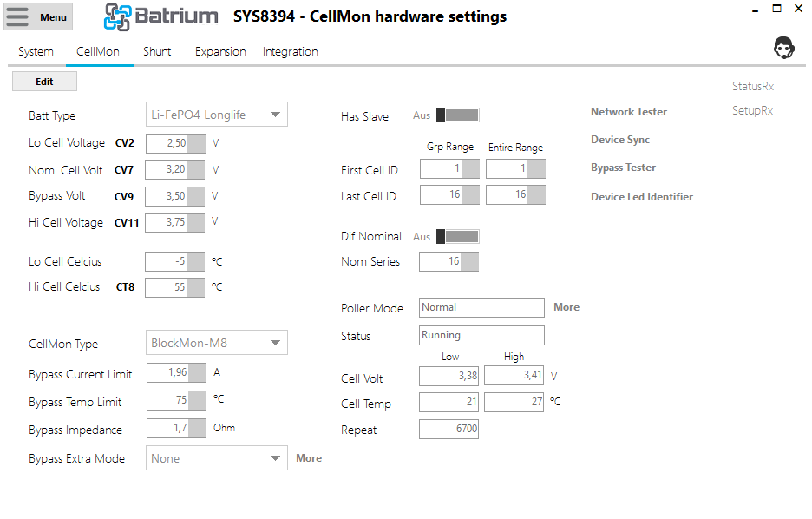812x519 pixels.
Task: Click the Bypass Temp Limit field
Action: (177, 400)
